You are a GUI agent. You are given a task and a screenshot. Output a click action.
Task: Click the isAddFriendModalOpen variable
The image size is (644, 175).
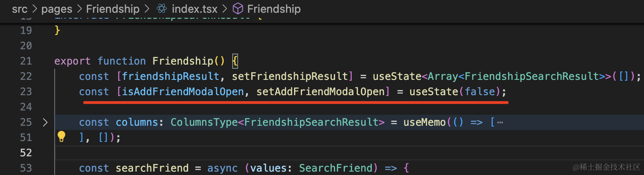point(183,92)
